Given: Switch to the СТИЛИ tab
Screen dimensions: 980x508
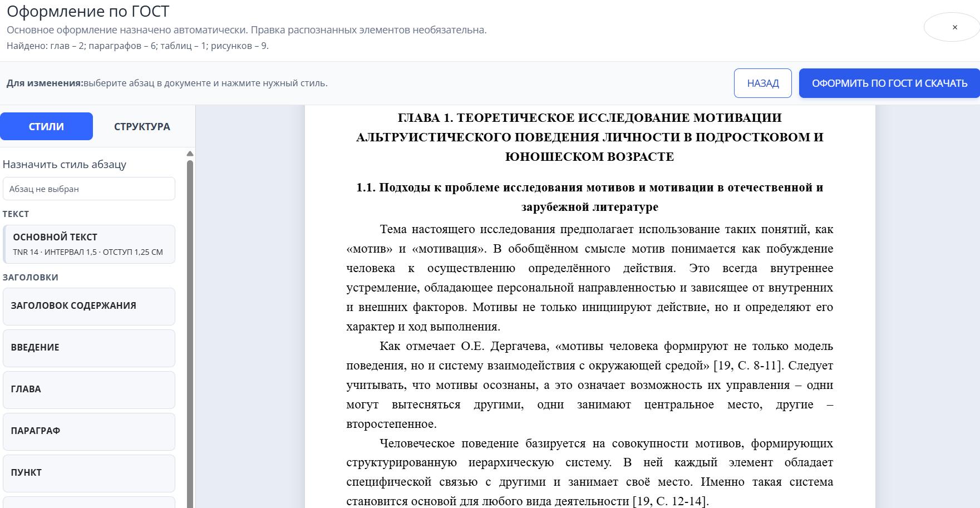Looking at the screenshot, I should click(46, 126).
